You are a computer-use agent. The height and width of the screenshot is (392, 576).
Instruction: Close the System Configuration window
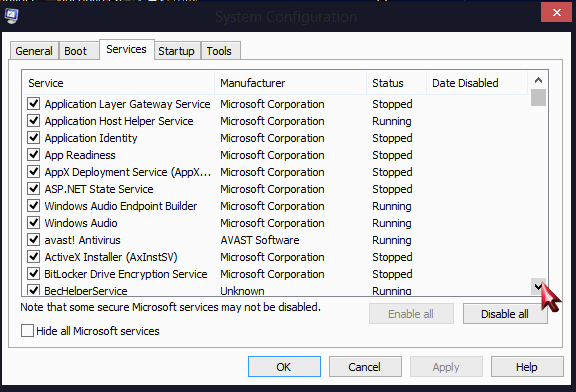[556, 12]
